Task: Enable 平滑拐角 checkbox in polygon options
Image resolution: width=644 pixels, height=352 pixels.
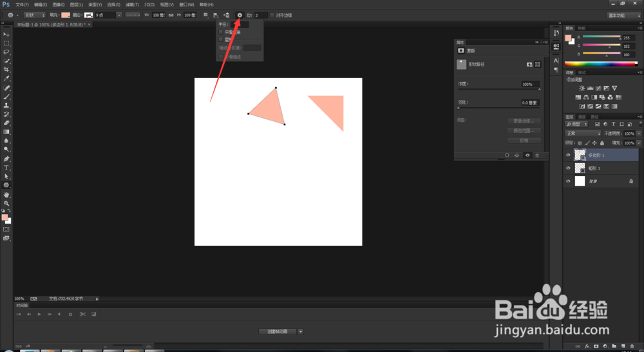Action: point(220,32)
